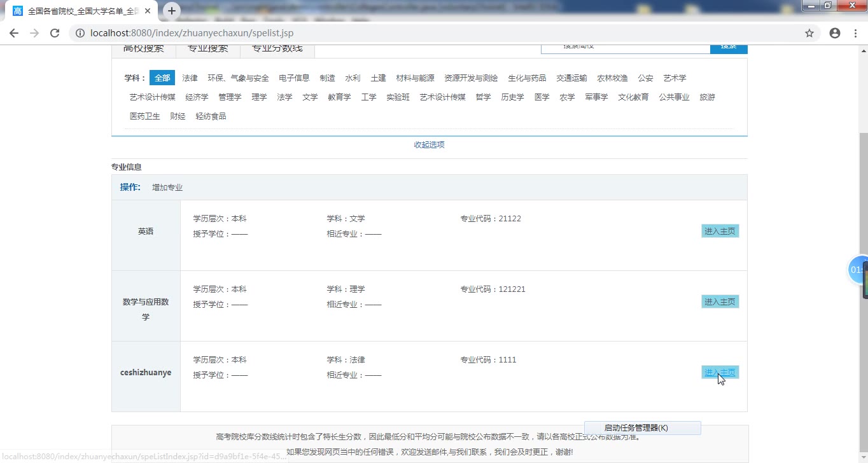This screenshot has height=463, width=868.
Task: Filter subjects by 电子信息
Action: [294, 78]
